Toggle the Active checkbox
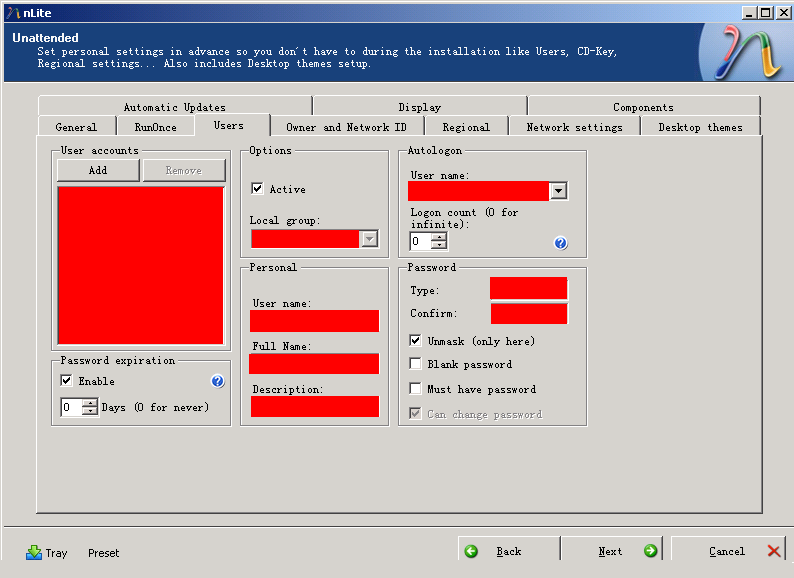794x578 pixels. [x=257, y=189]
